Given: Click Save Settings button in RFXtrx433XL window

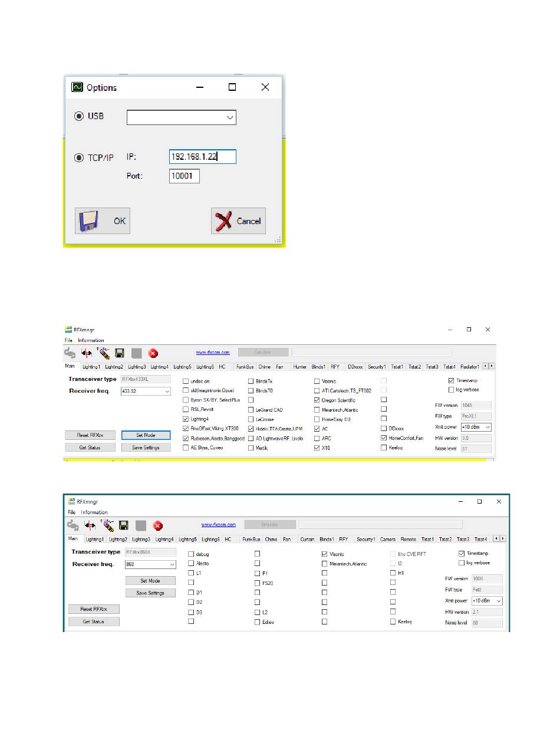Looking at the screenshot, I should [x=146, y=448].
